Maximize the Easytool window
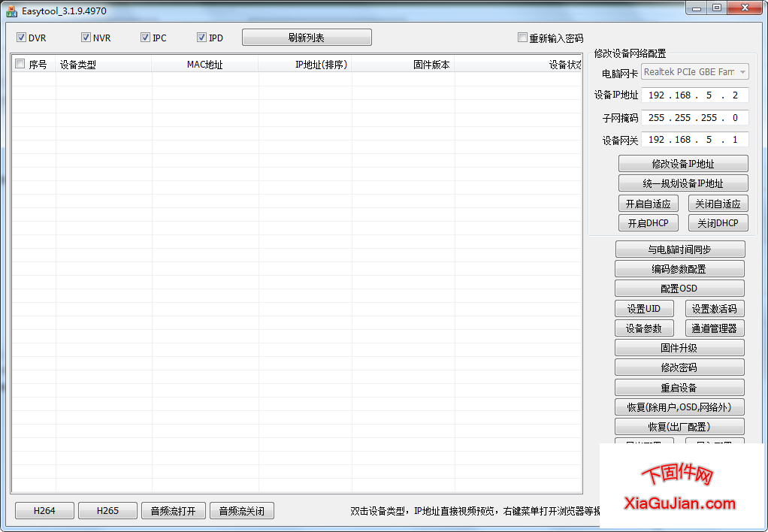The height and width of the screenshot is (532, 768). pyautogui.click(x=717, y=8)
